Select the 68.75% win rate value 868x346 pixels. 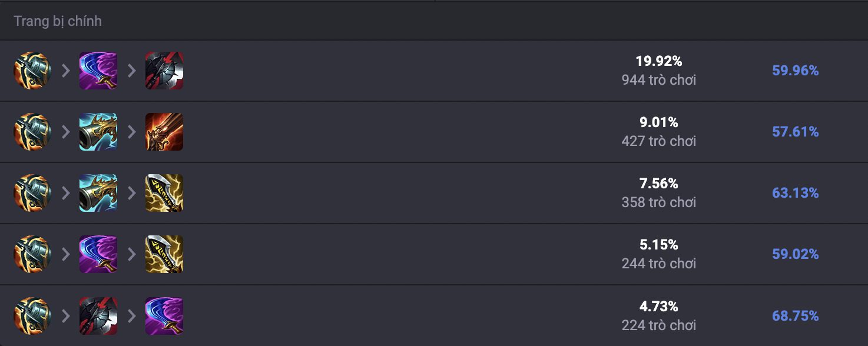(795, 316)
